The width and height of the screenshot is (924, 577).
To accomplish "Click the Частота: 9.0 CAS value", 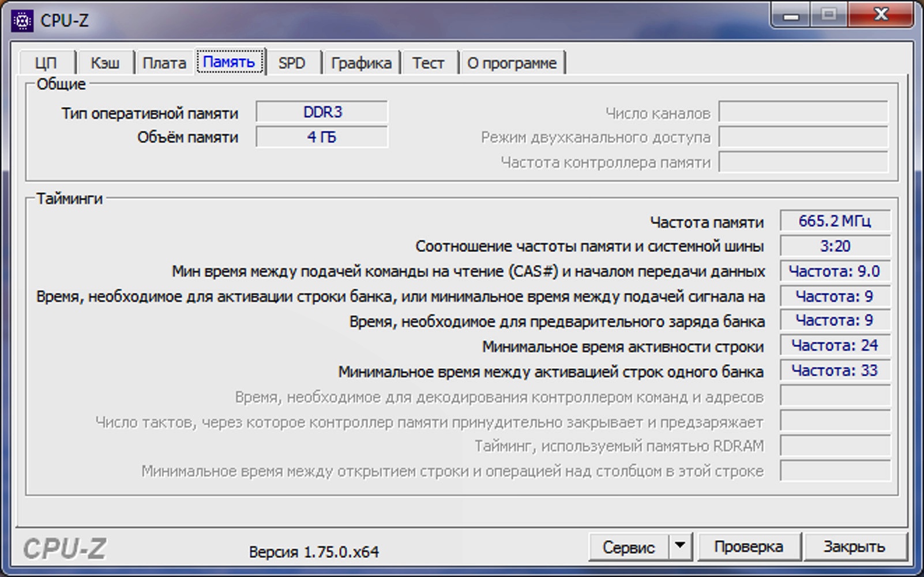I will [835, 271].
